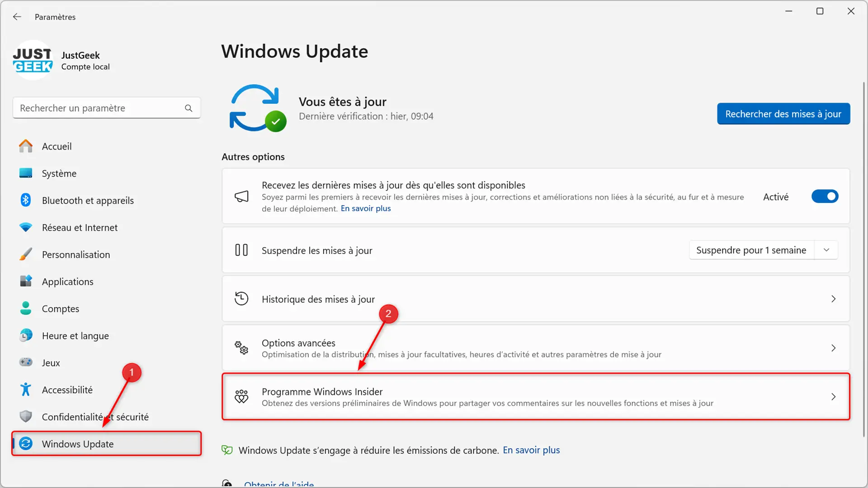The width and height of the screenshot is (868, 488).
Task: Click the back arrow icon
Action: tap(17, 17)
